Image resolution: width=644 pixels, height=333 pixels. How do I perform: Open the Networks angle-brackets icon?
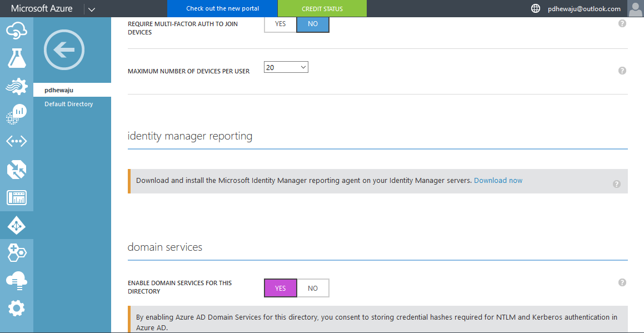tap(17, 141)
